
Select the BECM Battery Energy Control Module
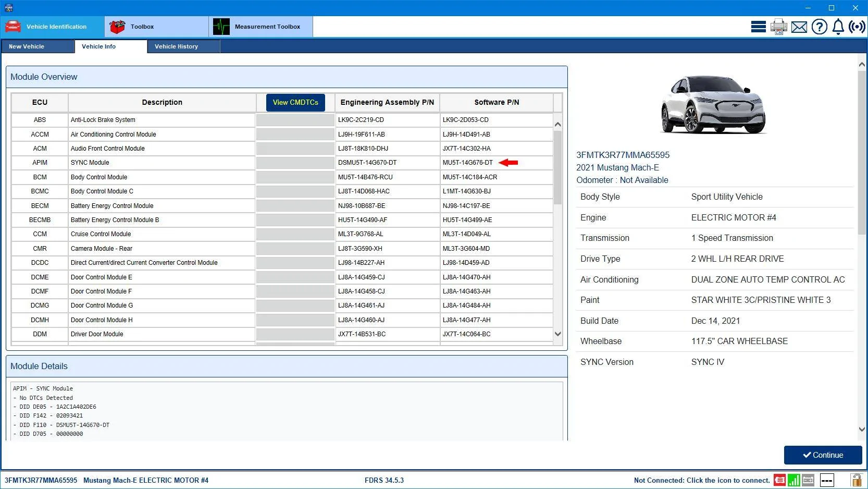coord(282,206)
